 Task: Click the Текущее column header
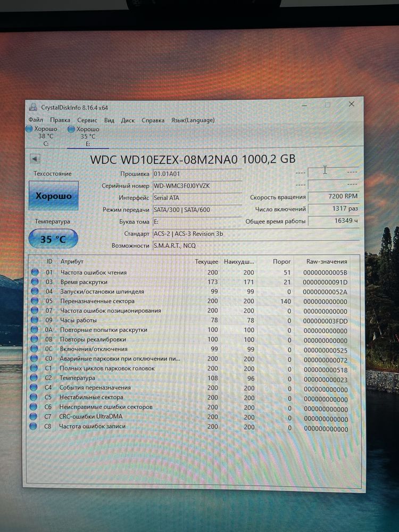(x=206, y=262)
